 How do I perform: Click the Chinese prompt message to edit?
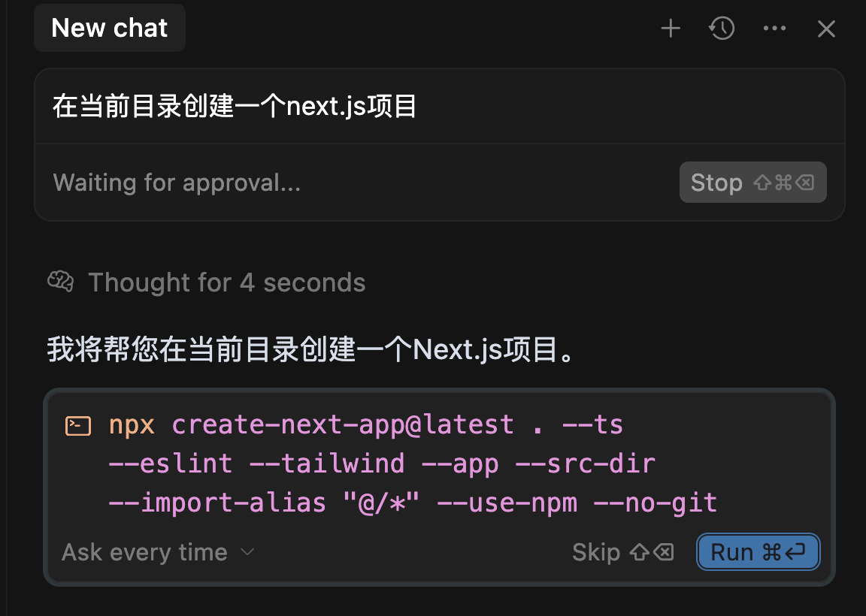click(x=235, y=107)
